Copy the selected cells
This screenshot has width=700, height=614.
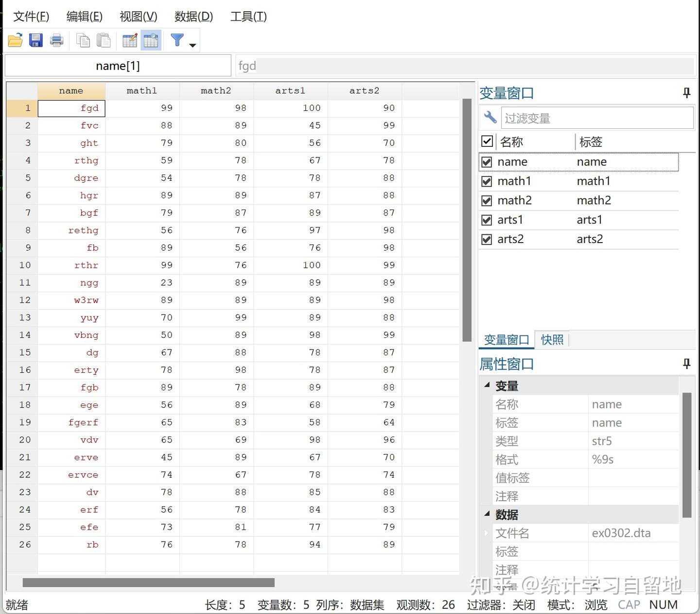tap(83, 40)
